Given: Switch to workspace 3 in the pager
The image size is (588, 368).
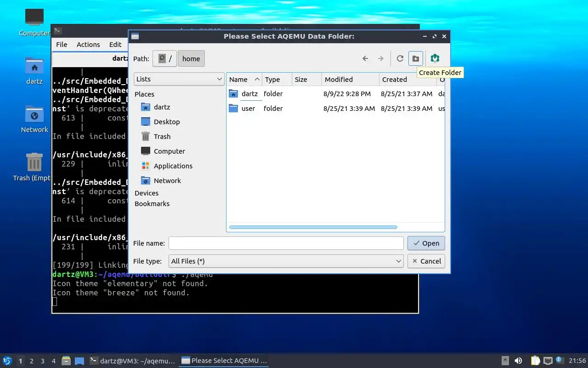Looking at the screenshot, I should (43, 361).
